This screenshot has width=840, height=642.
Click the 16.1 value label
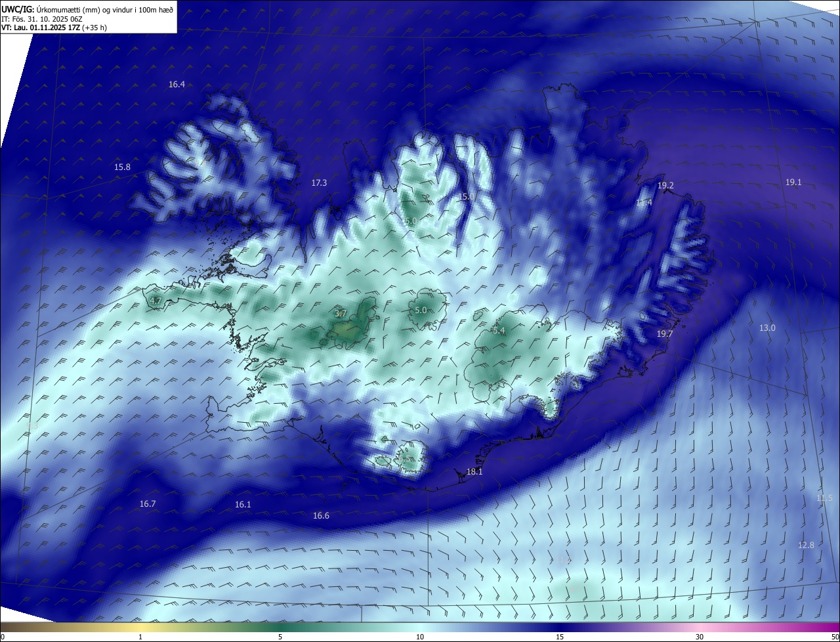[x=243, y=505]
